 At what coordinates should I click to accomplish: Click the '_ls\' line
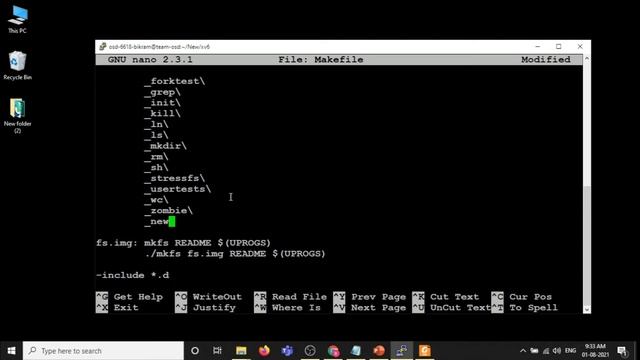[x=156, y=135]
